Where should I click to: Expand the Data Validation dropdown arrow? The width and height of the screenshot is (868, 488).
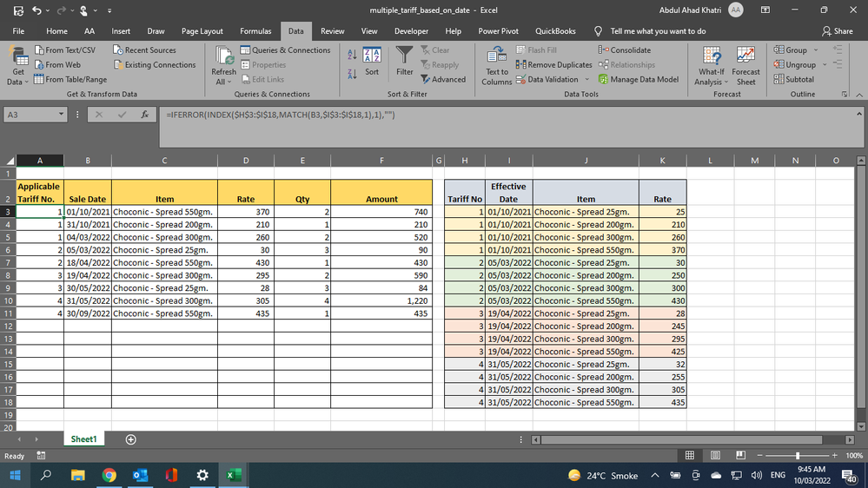coord(586,80)
